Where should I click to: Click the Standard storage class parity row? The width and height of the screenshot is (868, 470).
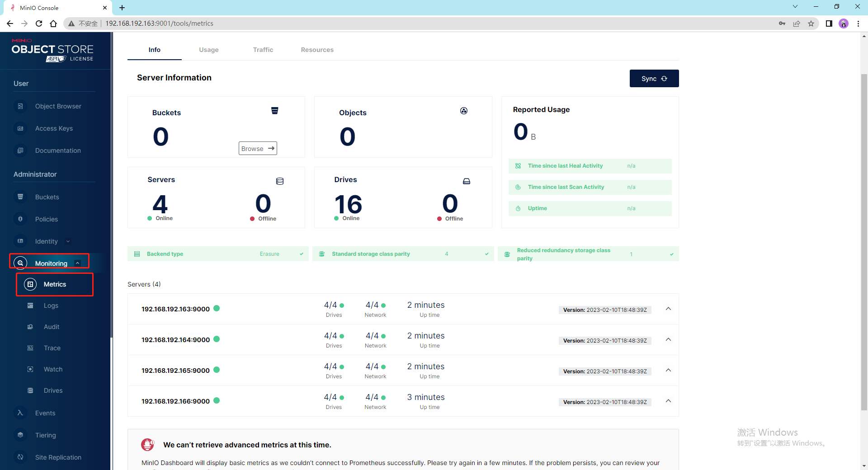(403, 254)
